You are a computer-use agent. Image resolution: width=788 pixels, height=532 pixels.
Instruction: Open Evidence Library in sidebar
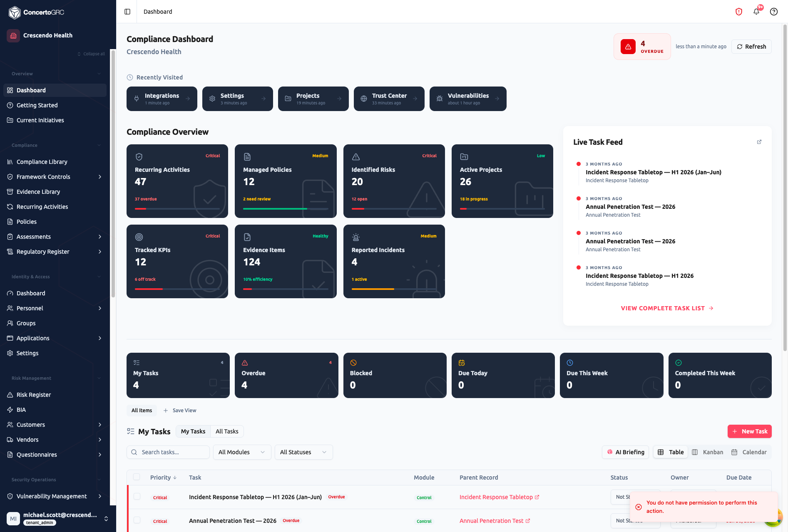(55, 192)
